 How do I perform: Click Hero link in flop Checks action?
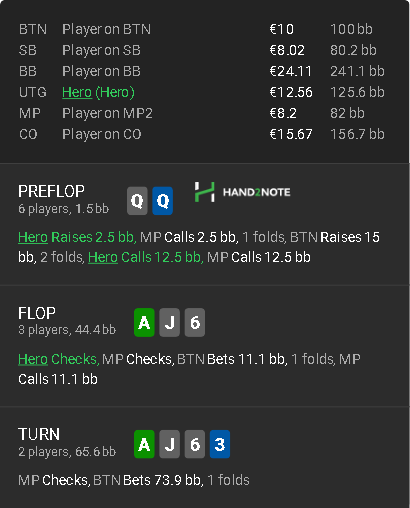pyautogui.click(x=33, y=359)
